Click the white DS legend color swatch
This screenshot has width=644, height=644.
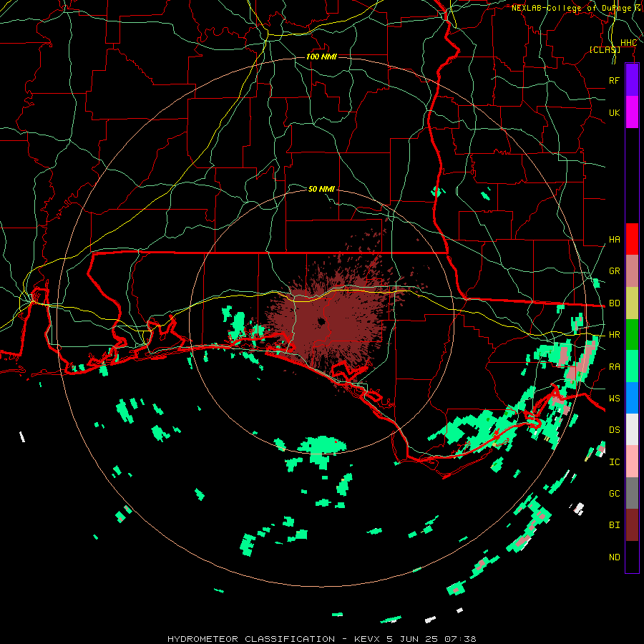point(632,429)
